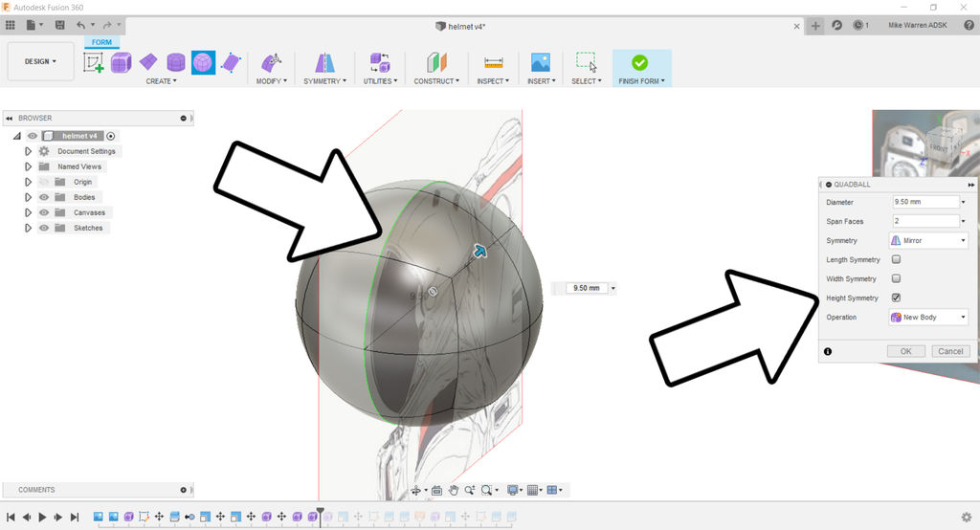Choose the Cylinder form primitive tool
This screenshot has width=980, height=530.
[176, 62]
